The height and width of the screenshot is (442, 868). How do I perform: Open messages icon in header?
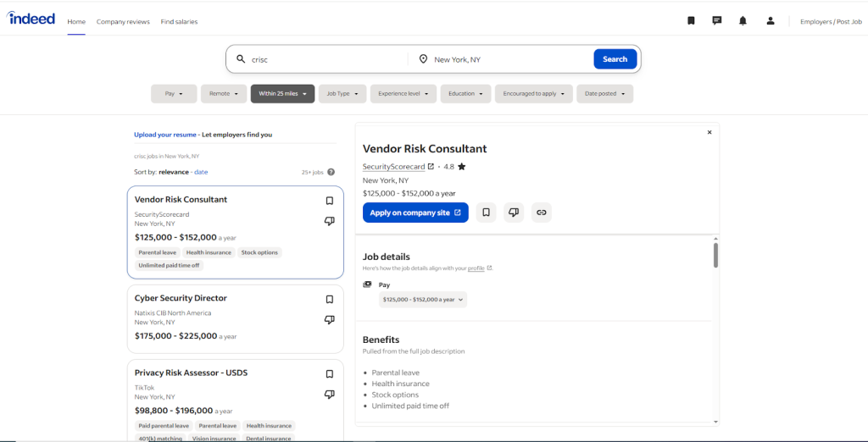(x=717, y=21)
